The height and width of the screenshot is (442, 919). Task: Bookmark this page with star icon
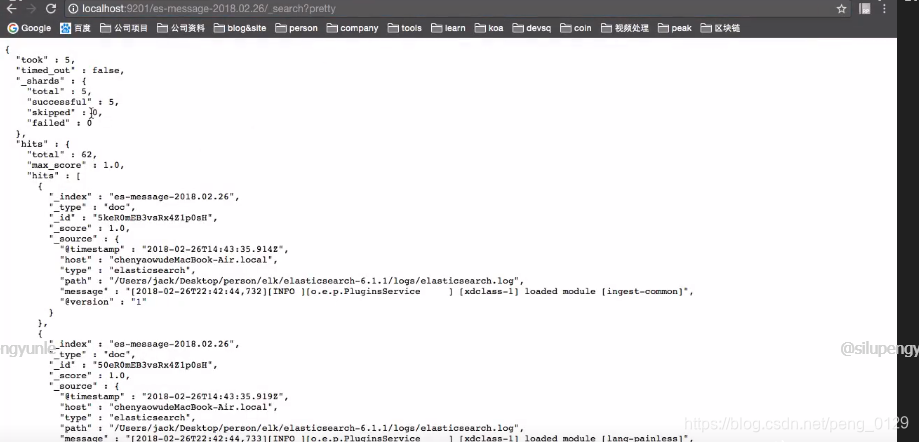tap(841, 9)
